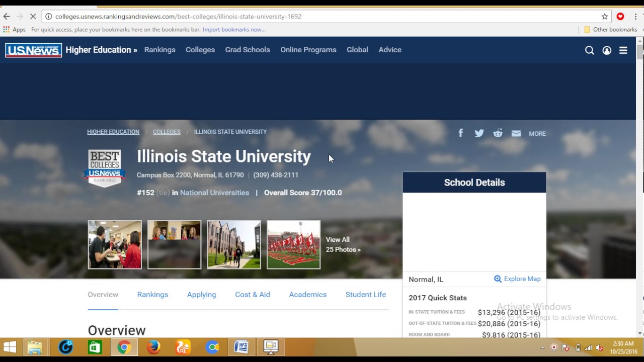The height and width of the screenshot is (362, 644).
Task: Open the Higher Education section link
Action: point(101,50)
